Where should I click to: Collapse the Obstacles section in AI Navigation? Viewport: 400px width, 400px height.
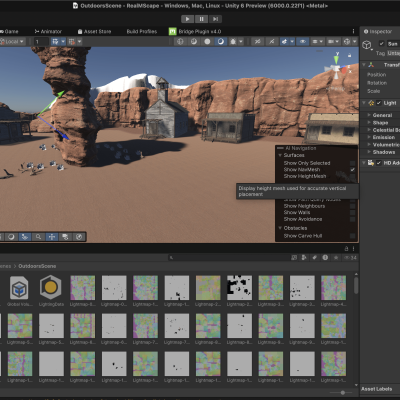(280, 228)
